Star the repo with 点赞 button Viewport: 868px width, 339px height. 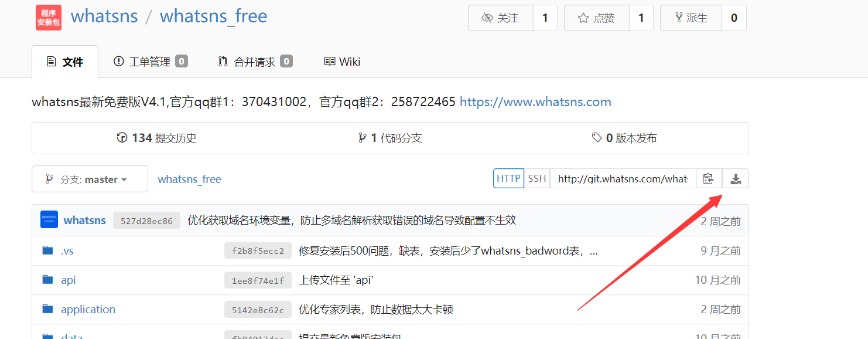[x=597, y=18]
